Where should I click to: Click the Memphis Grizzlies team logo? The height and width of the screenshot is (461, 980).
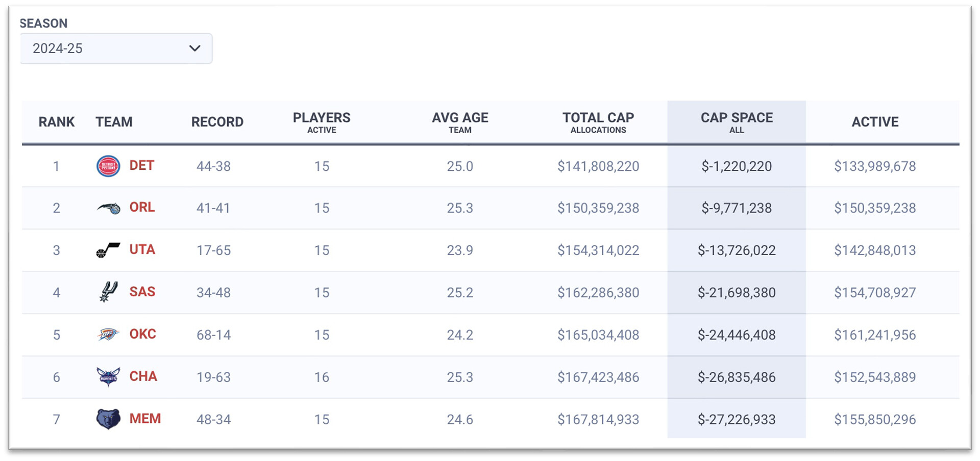coord(108,419)
